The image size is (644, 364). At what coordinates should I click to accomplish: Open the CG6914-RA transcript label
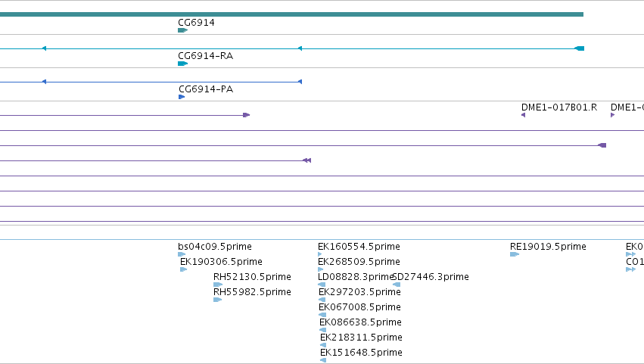pyautogui.click(x=205, y=56)
